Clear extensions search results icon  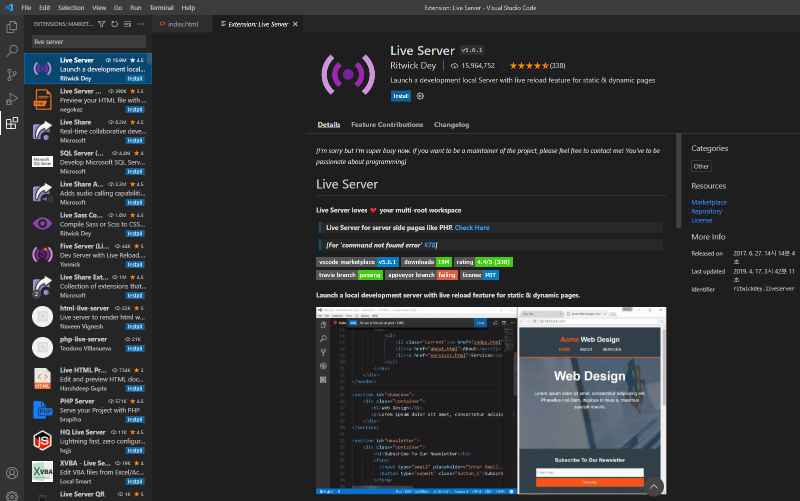pos(128,24)
